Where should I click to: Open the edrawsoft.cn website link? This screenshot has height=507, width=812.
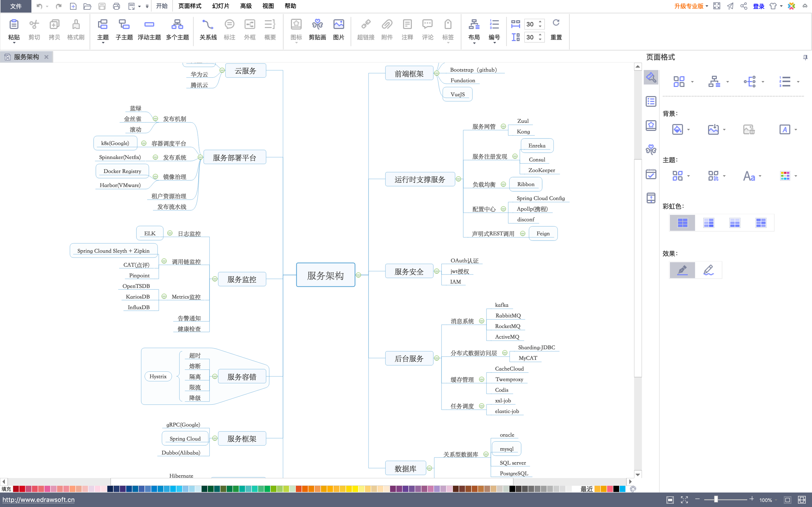click(39, 499)
